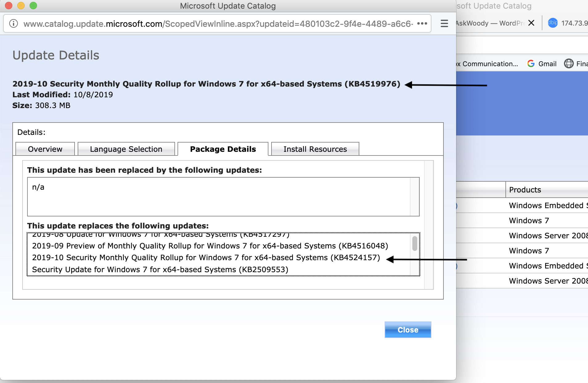Go to the Install Resources tab

[x=315, y=149]
